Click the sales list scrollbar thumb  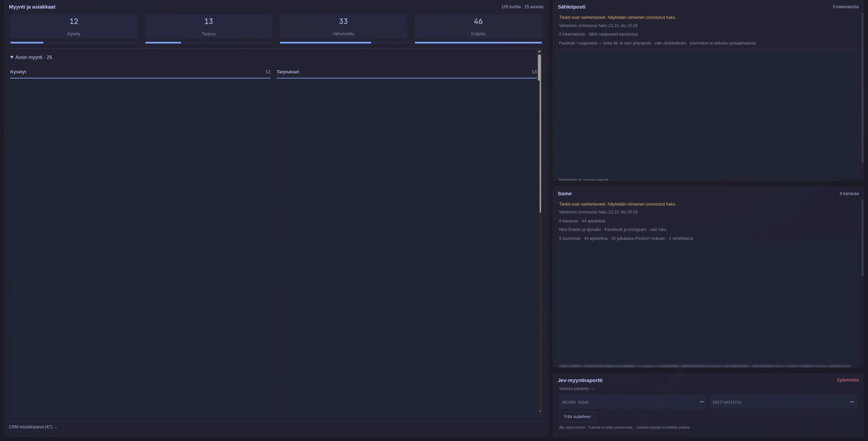pos(539,134)
